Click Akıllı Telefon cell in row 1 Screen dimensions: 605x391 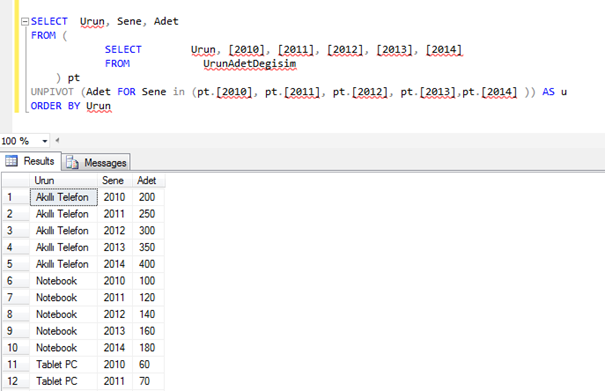pos(64,197)
